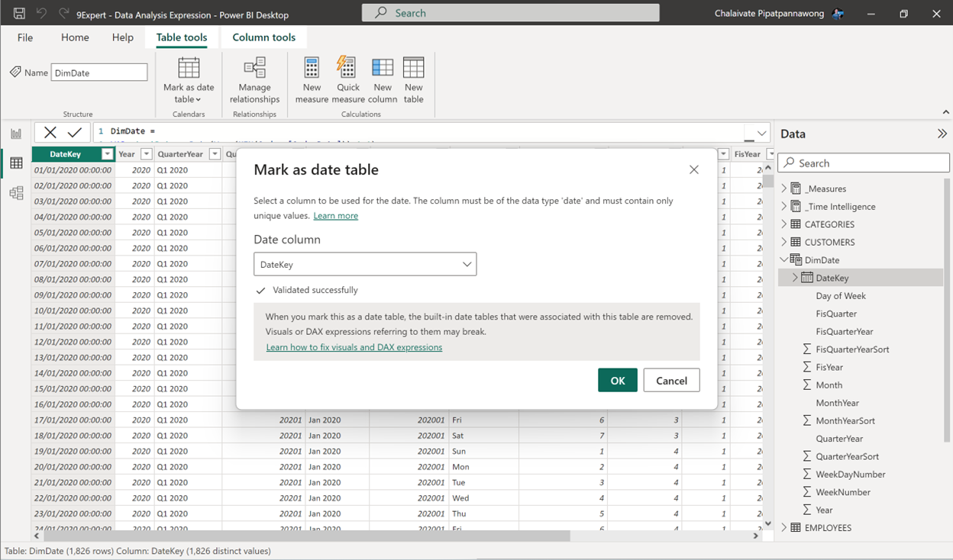Click the Name input field
This screenshot has width=953, height=560.
99,72
